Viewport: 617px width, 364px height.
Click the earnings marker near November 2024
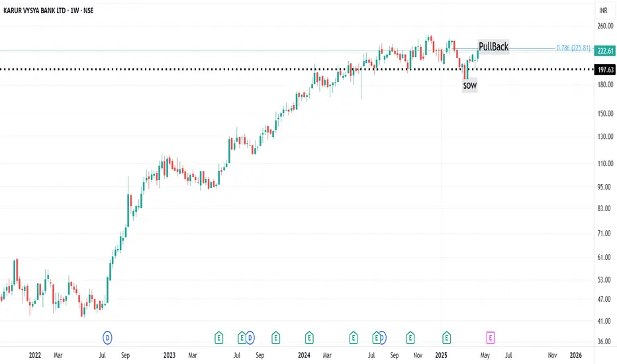[x=410, y=338]
